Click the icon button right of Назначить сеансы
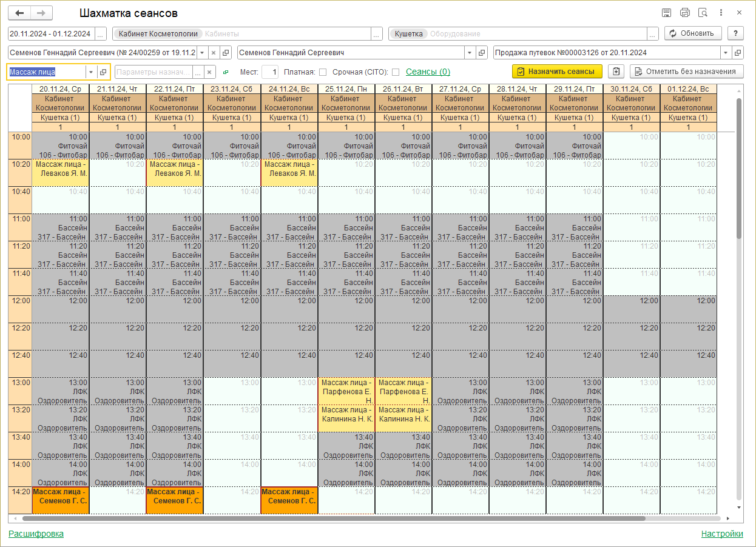Image resolution: width=756 pixels, height=547 pixels. click(x=616, y=72)
